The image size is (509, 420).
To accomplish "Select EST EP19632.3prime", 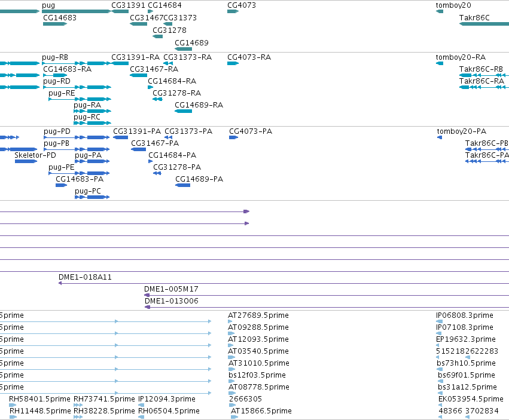I will click(466, 339).
